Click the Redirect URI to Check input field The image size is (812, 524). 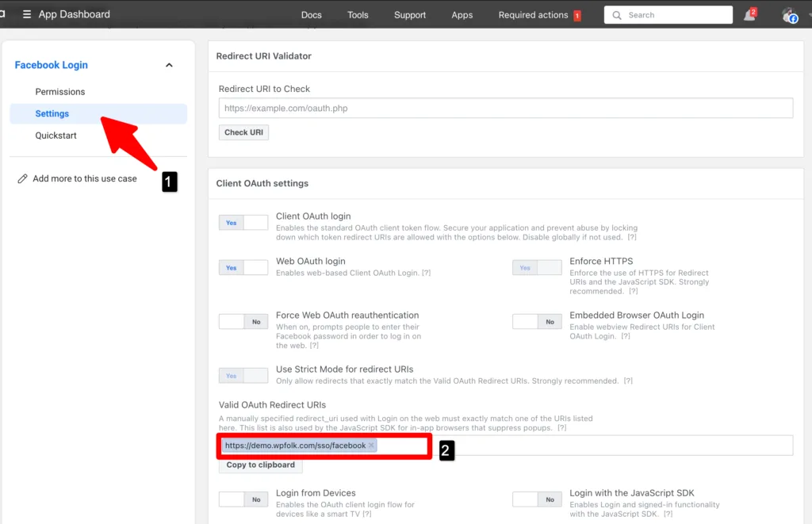(x=505, y=109)
